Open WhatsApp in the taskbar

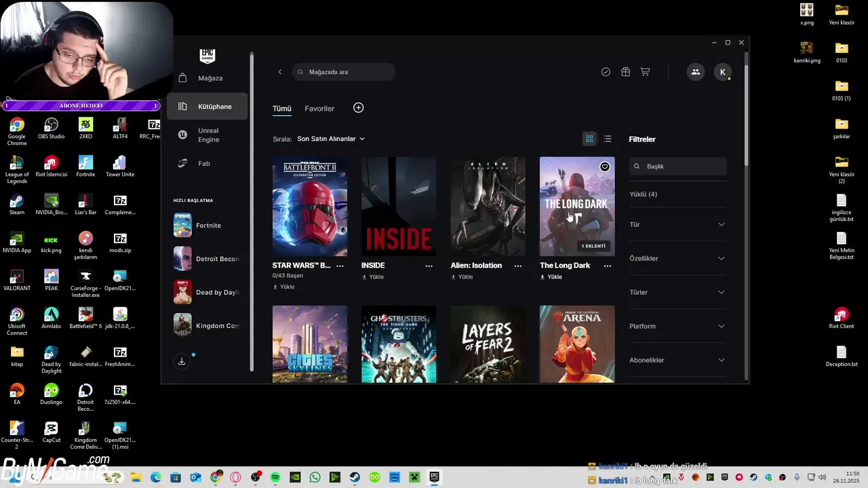[x=315, y=477]
